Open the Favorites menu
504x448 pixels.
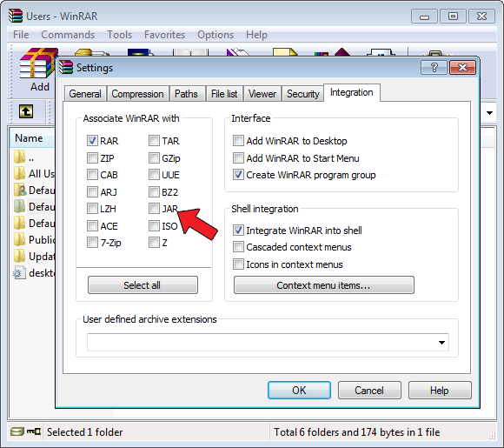pyautogui.click(x=164, y=35)
